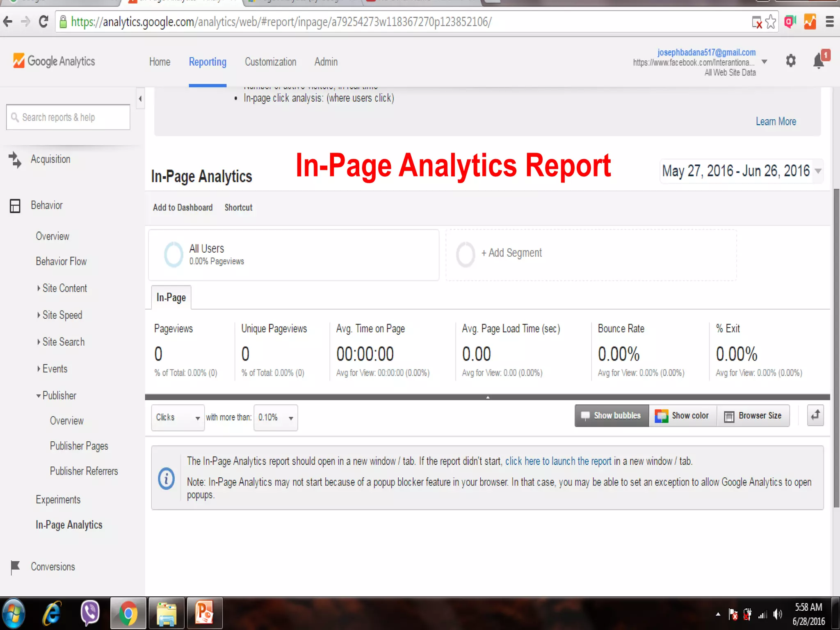
Task: Click the Conversions flag icon
Action: coord(15,567)
